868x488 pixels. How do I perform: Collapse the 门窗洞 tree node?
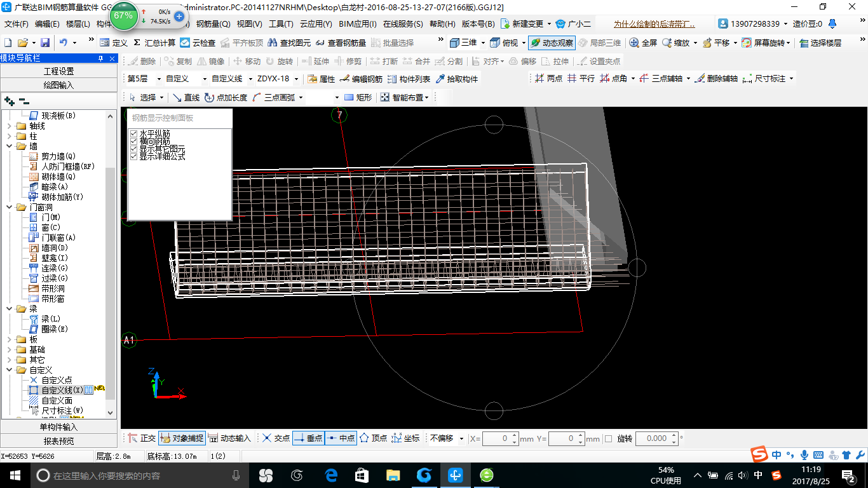[x=9, y=207]
